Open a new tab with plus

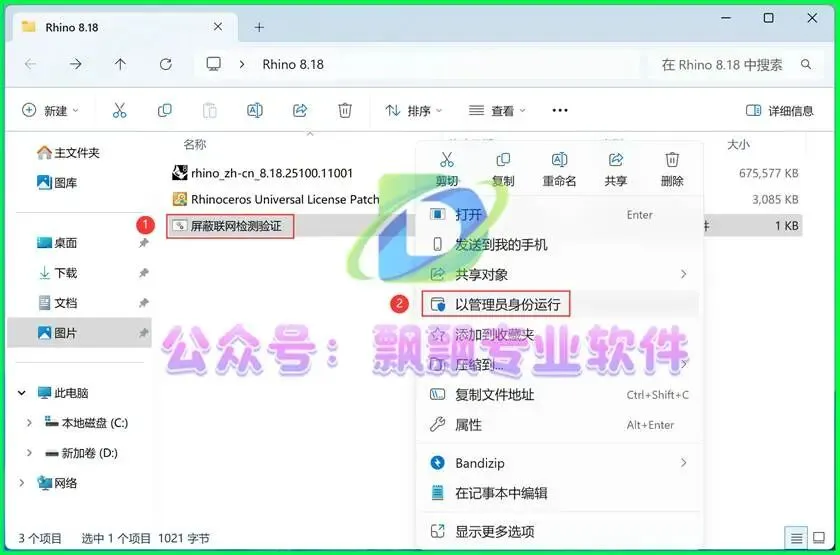click(259, 27)
